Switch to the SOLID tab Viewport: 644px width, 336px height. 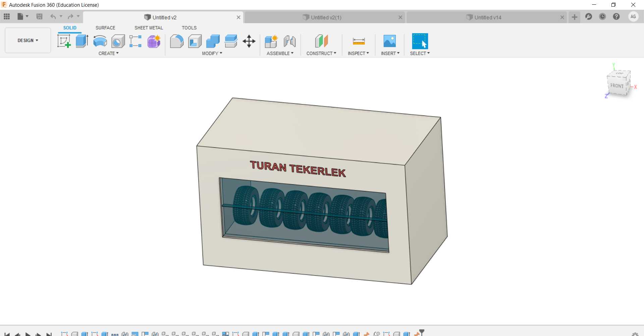tap(70, 28)
